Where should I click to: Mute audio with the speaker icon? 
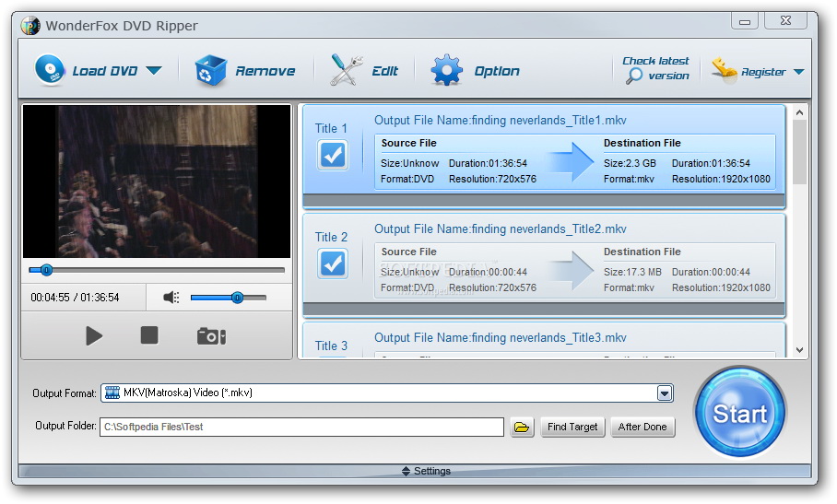(171, 298)
